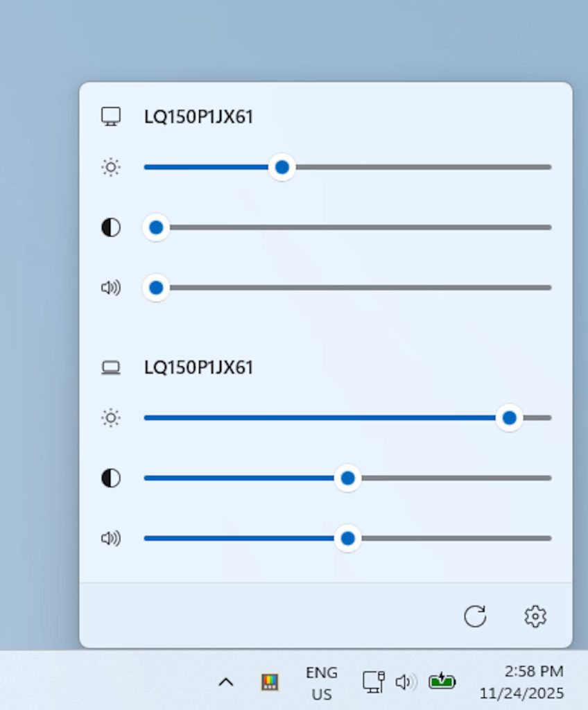588x710 pixels.
Task: Click the first monitor's contrast slider handle
Action: coord(156,227)
